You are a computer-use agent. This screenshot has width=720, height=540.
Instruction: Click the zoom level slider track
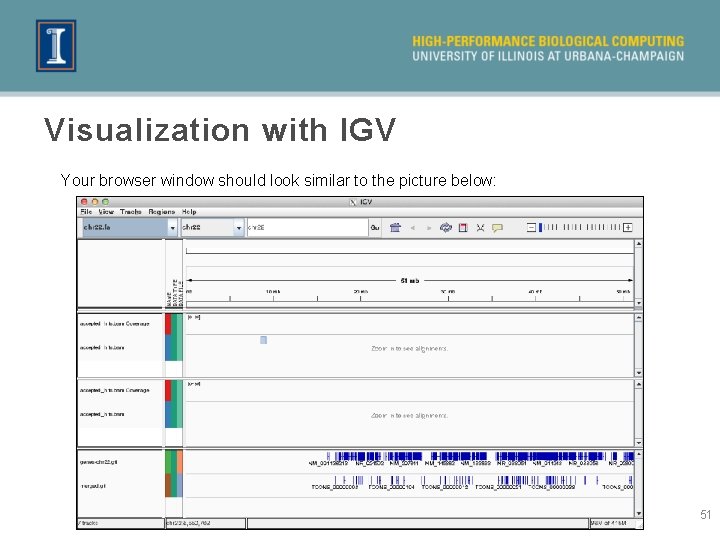coord(582,227)
